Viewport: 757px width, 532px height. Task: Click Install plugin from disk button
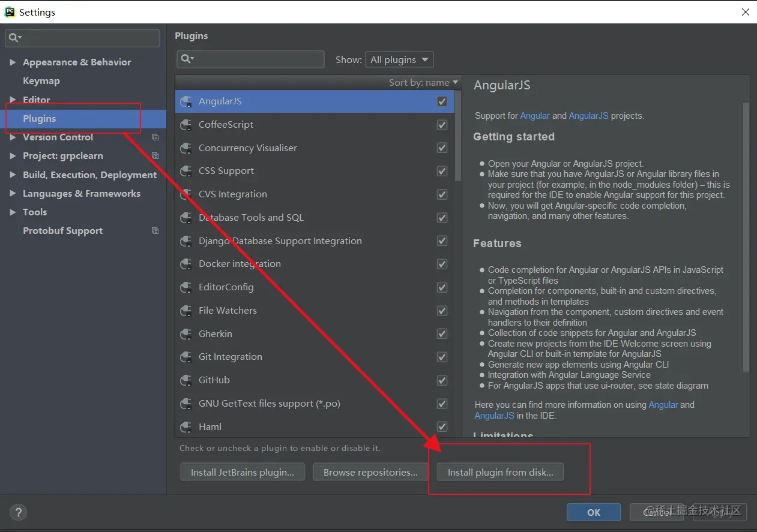coord(500,472)
